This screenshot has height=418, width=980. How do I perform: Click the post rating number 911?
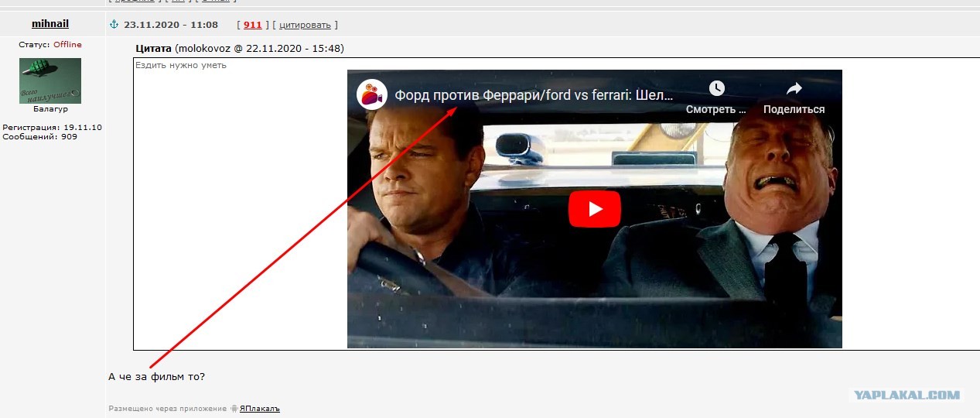[x=253, y=25]
